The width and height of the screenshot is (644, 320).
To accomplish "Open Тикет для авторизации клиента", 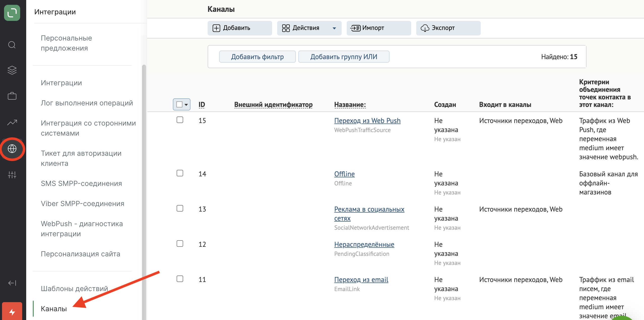I will pos(81,158).
